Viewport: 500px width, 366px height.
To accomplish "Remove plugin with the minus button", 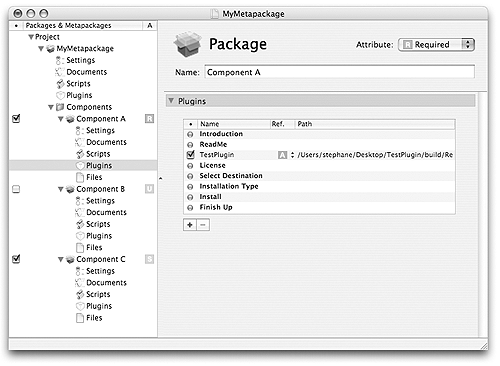I will [x=203, y=225].
